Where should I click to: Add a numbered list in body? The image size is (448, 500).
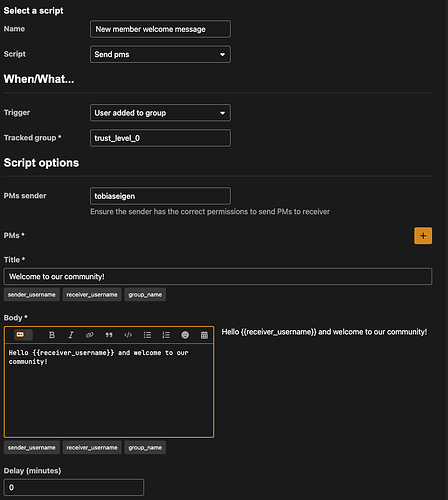(x=166, y=335)
